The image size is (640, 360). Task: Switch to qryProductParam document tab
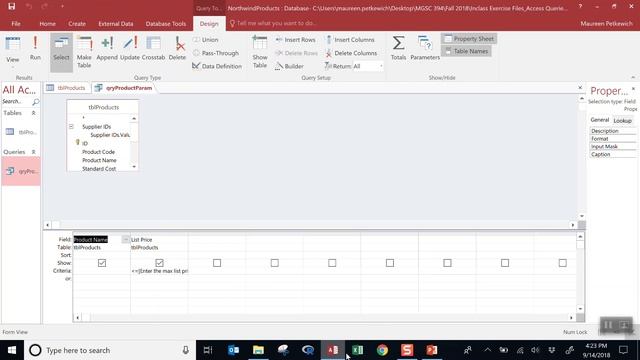click(x=124, y=88)
